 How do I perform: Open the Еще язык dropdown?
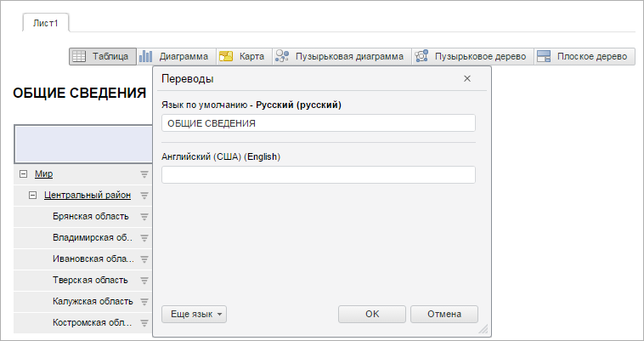pyautogui.click(x=194, y=314)
